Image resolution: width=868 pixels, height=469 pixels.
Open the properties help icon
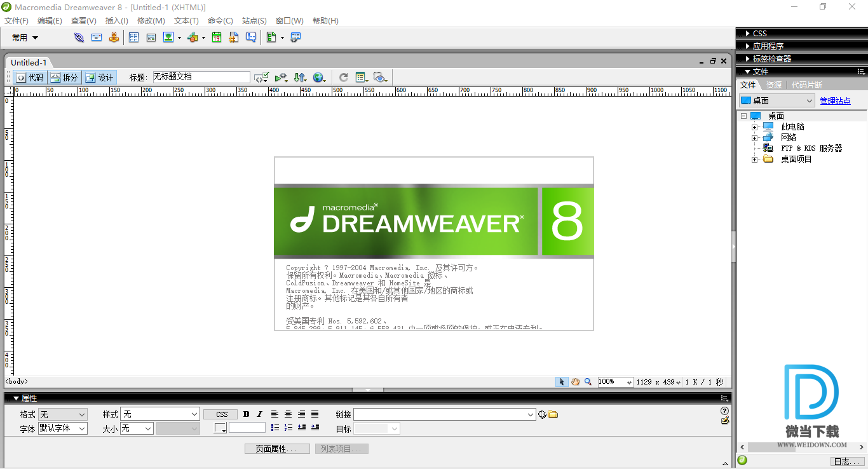coord(725,411)
